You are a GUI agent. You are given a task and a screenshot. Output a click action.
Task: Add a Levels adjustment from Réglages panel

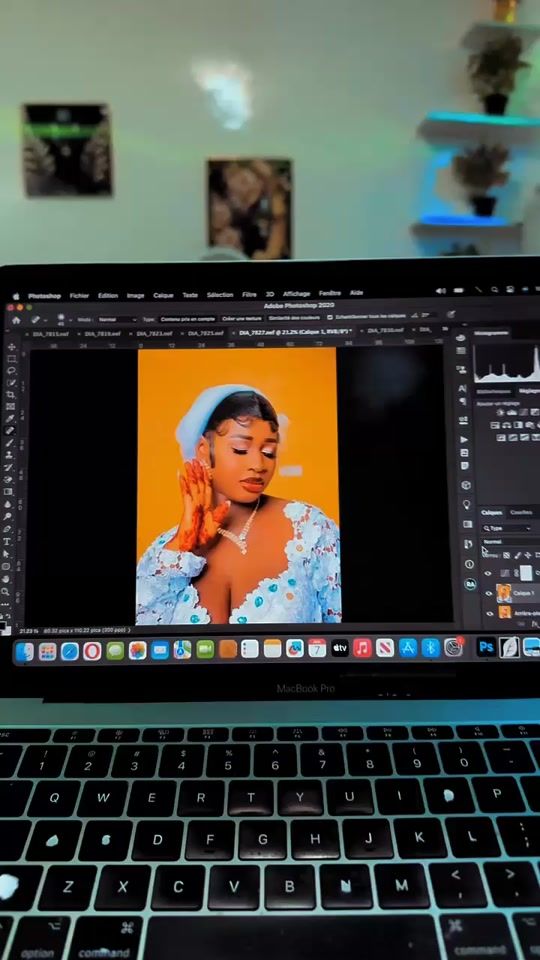pyautogui.click(x=511, y=413)
